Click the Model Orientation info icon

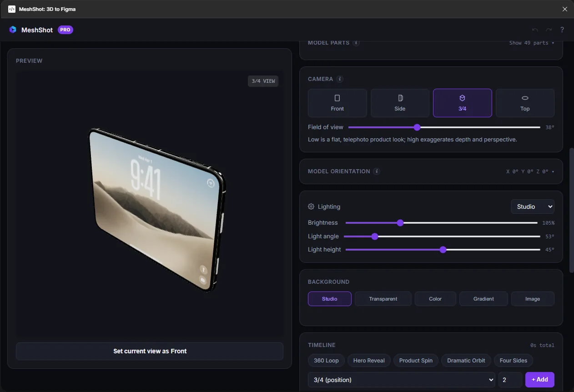(376, 171)
